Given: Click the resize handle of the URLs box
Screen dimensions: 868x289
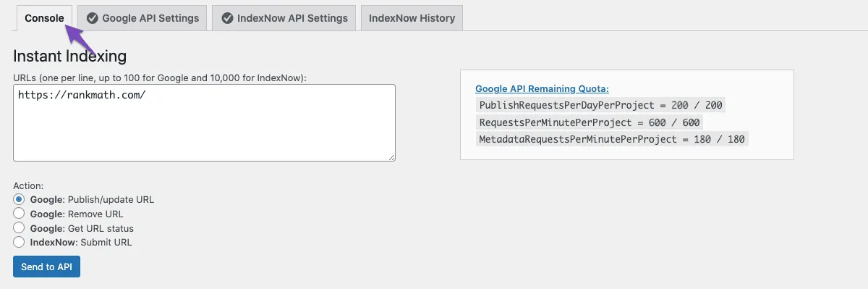Looking at the screenshot, I should [x=391, y=156].
